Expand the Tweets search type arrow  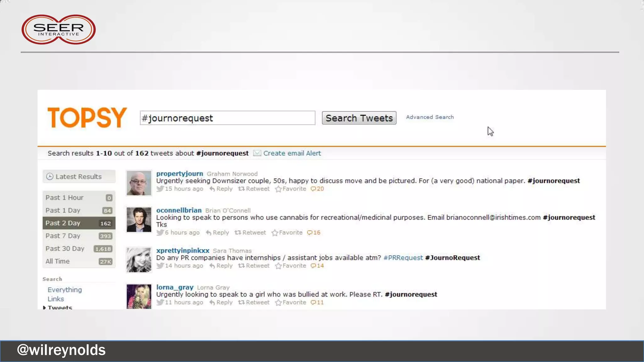(44, 308)
